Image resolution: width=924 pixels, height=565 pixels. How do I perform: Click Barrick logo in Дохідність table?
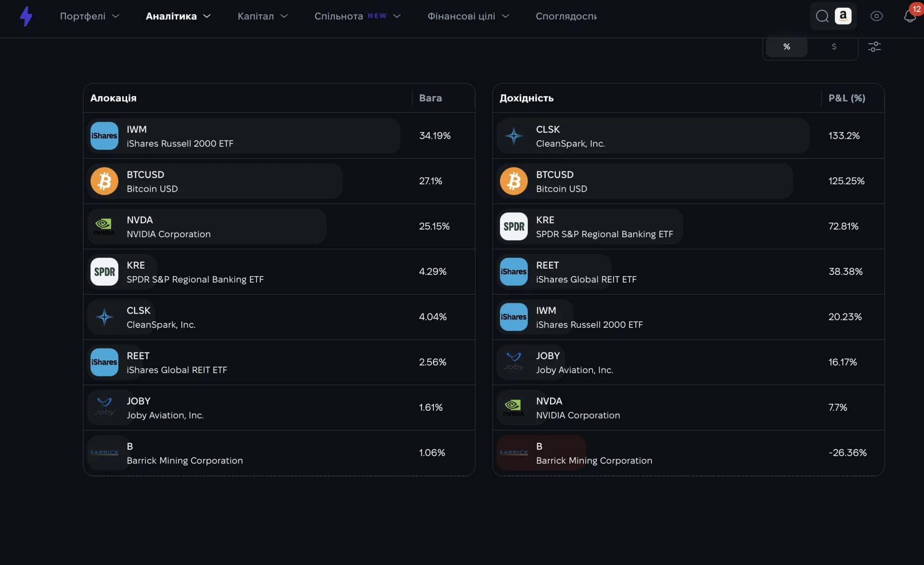pos(514,452)
